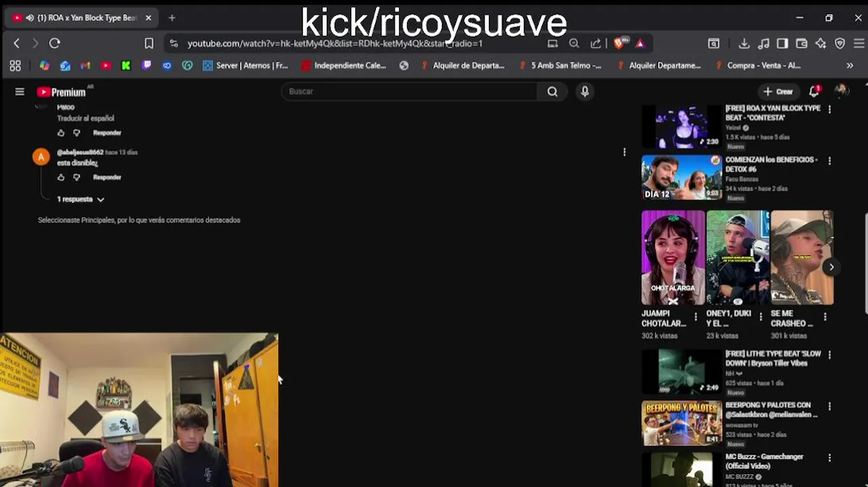Show next Shorts with right arrow

pyautogui.click(x=831, y=267)
